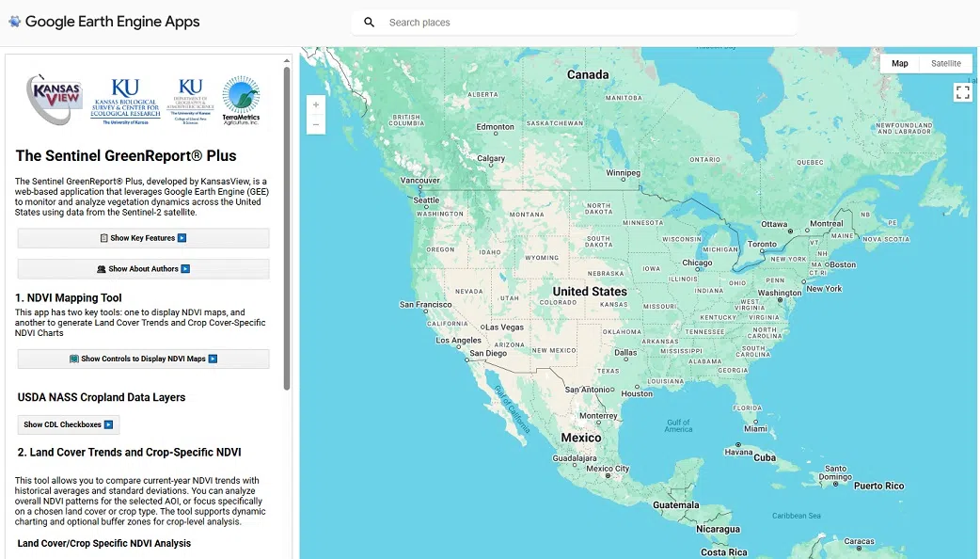Click the 'Puerto Rico' label on the map
Image resolution: width=980 pixels, height=559 pixels.
click(x=878, y=486)
